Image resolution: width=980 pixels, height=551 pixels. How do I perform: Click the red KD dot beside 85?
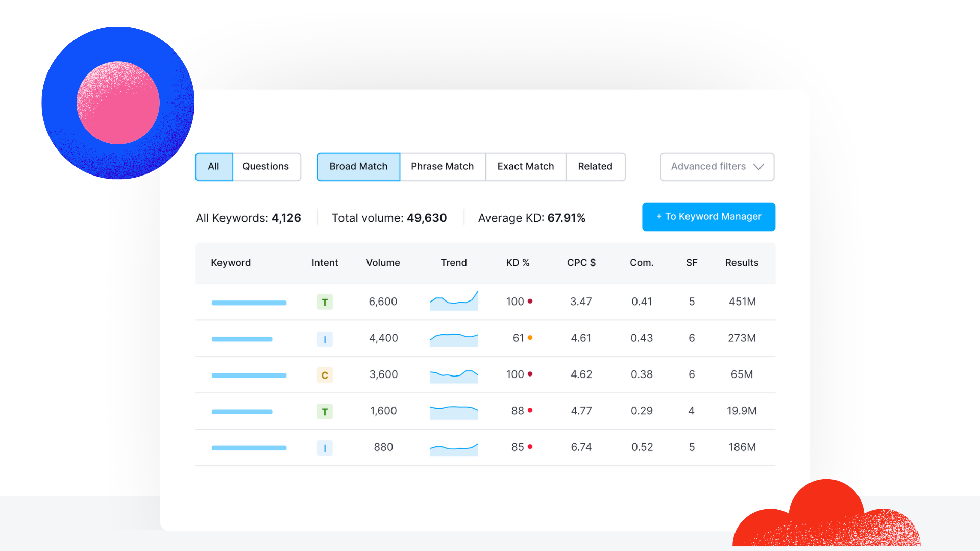click(530, 447)
